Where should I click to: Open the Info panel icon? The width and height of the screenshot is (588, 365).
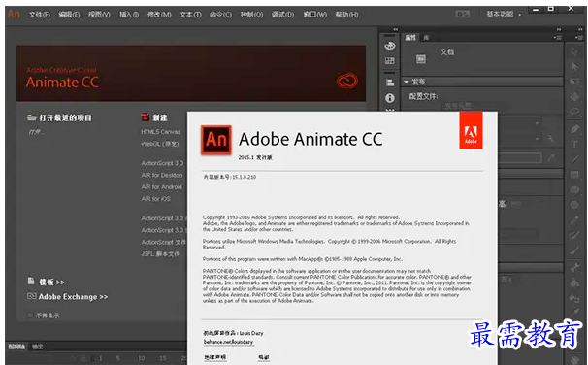point(390,98)
